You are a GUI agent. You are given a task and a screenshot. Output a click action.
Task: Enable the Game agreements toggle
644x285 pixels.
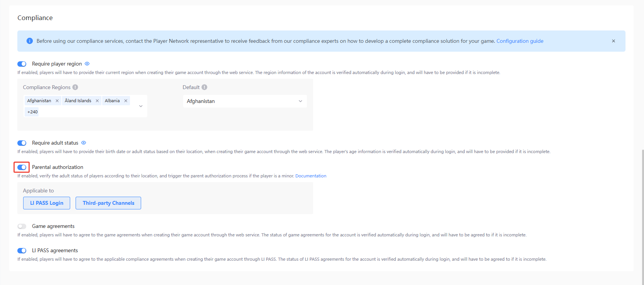[22, 226]
